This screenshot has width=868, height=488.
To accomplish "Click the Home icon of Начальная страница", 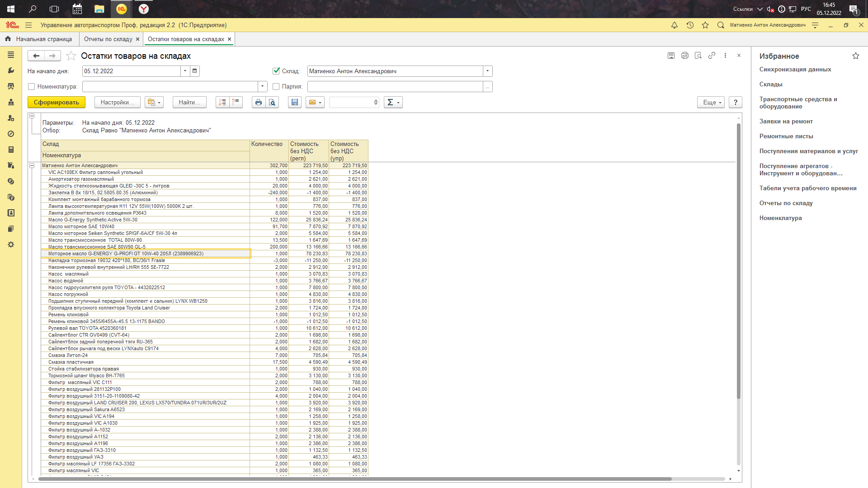I will (x=8, y=39).
